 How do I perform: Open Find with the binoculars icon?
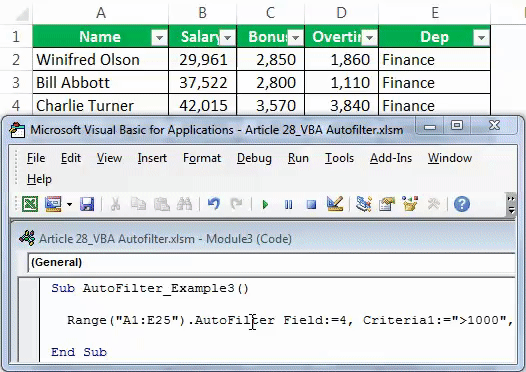(185, 204)
